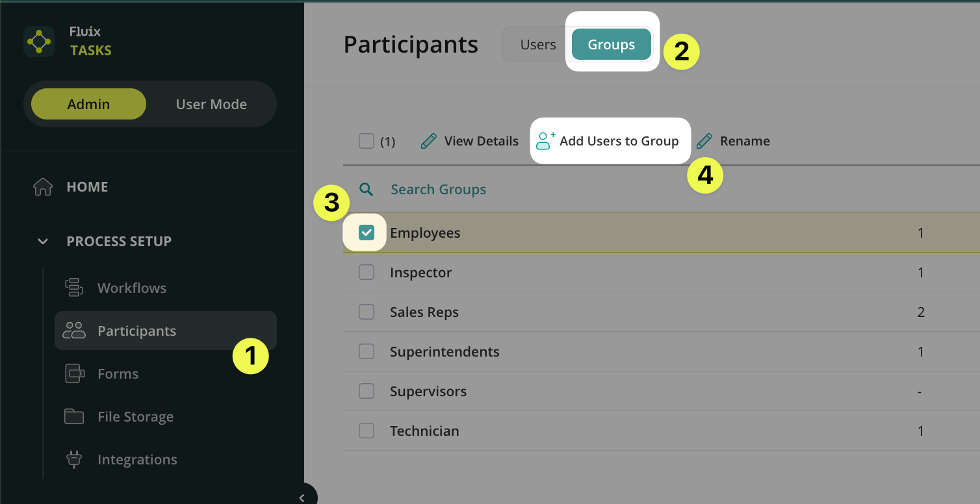Collapse the Process Setup section chevron
The width and height of the screenshot is (980, 504).
click(x=43, y=242)
